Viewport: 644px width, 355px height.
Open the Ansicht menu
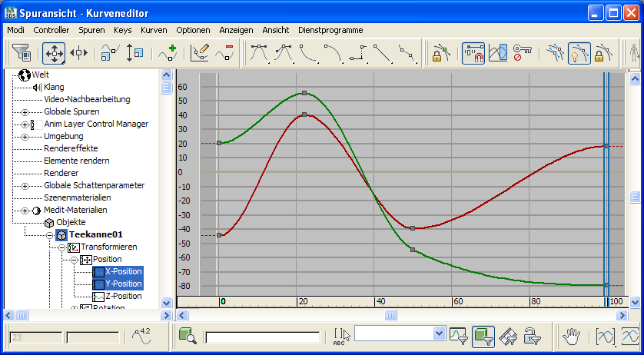(276, 30)
